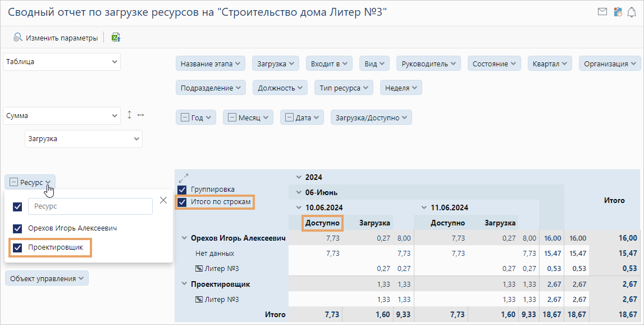
Task: Collapse the 2024 year column group
Action: coord(299,177)
